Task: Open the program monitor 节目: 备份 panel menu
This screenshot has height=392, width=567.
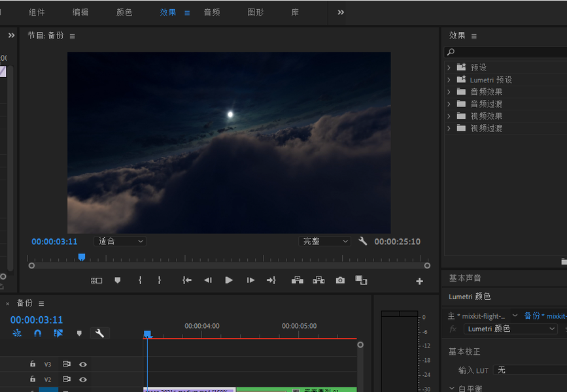Action: [73, 36]
